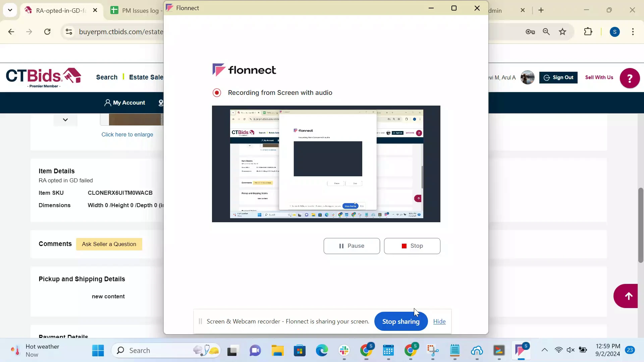
Task: Open My Account in CTBids navigation
Action: pos(125,103)
